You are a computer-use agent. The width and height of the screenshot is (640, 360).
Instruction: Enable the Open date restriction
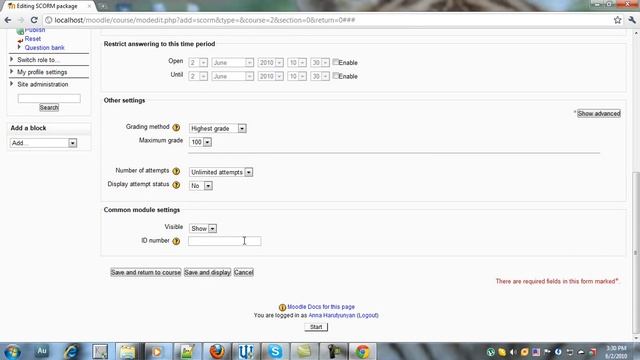(x=336, y=62)
